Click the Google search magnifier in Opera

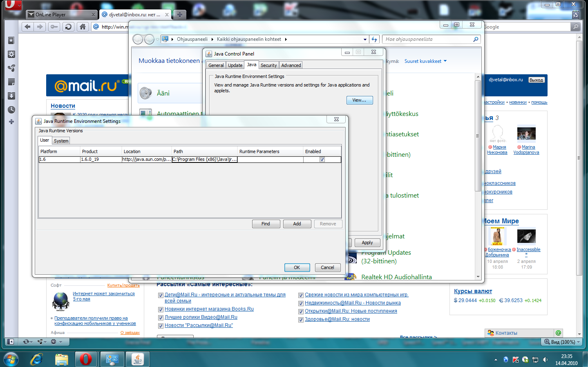pyautogui.click(x=576, y=27)
